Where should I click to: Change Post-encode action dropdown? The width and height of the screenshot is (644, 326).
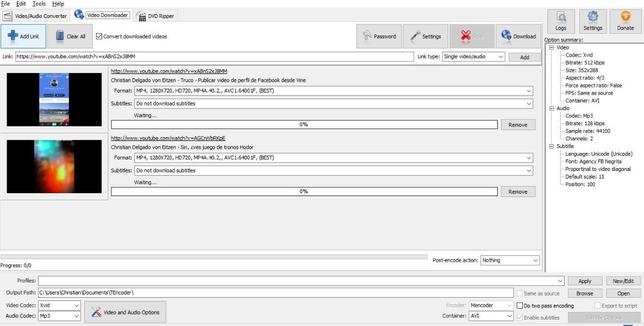[x=510, y=260]
